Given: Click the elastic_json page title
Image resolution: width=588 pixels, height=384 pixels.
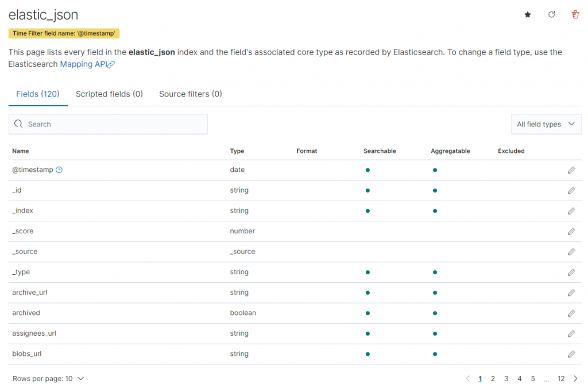Looking at the screenshot, I should pyautogui.click(x=44, y=14).
